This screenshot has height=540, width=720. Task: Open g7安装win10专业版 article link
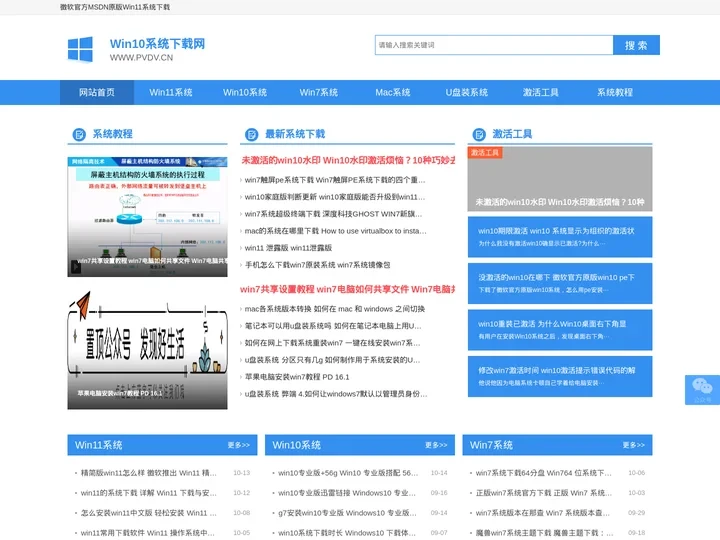click(x=347, y=513)
